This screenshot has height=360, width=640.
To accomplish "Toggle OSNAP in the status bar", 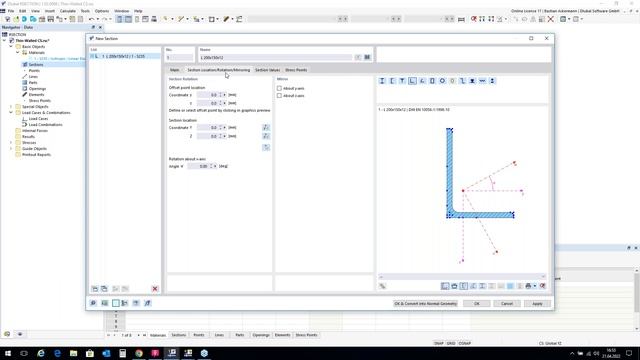I will 464,343.
